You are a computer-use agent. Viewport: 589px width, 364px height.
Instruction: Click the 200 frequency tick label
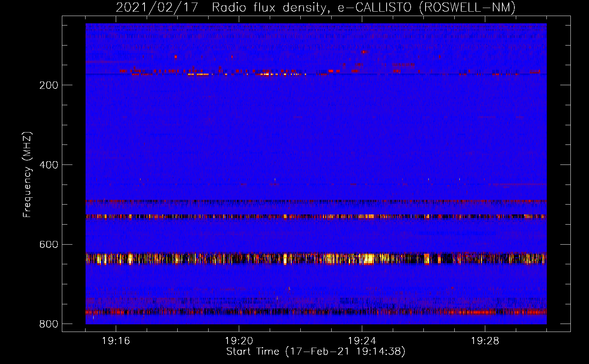click(49, 85)
